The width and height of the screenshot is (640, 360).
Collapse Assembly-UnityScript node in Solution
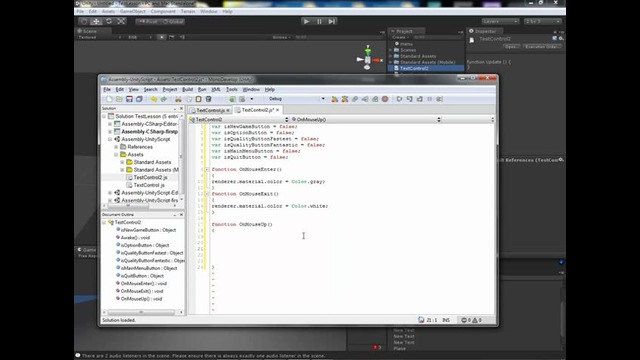[x=110, y=139]
